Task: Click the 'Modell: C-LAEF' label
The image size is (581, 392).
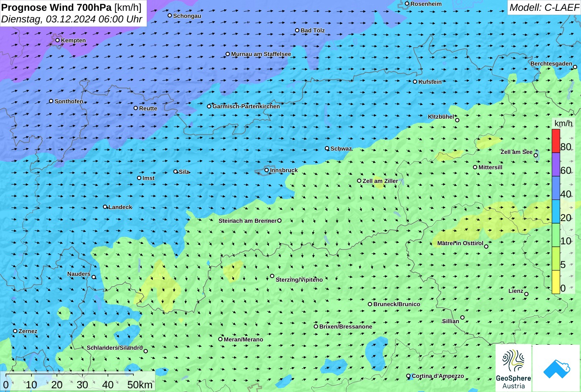Action: pos(544,7)
